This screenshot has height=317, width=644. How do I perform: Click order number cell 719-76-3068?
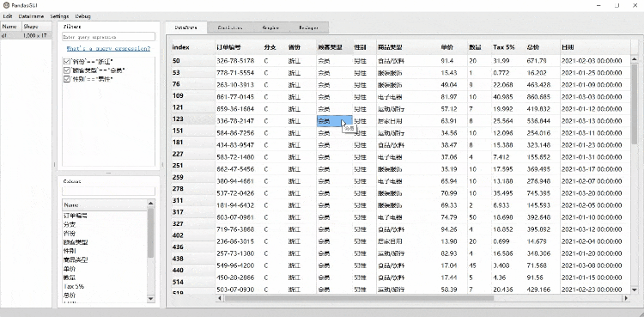[x=239, y=229]
